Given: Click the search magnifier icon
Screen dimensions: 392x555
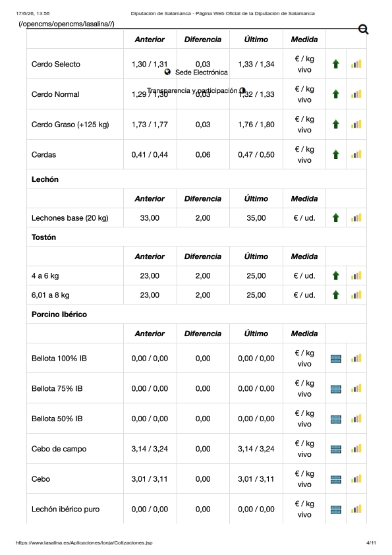Looking at the screenshot, I should click(364, 30).
